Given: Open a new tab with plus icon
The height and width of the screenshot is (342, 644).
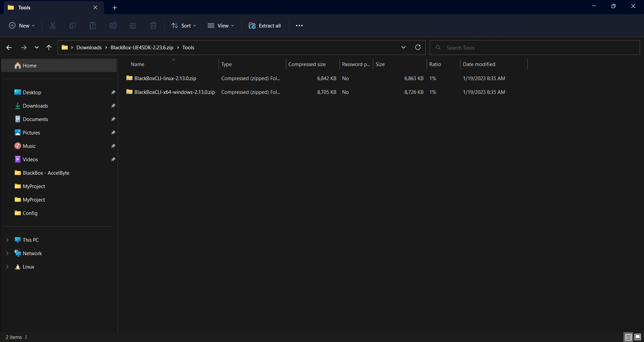Looking at the screenshot, I should coord(115,7).
